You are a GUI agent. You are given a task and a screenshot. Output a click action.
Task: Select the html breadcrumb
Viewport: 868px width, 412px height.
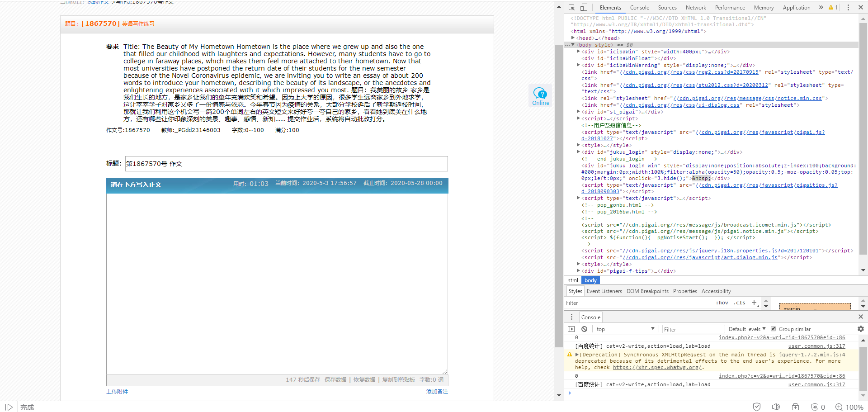click(573, 280)
